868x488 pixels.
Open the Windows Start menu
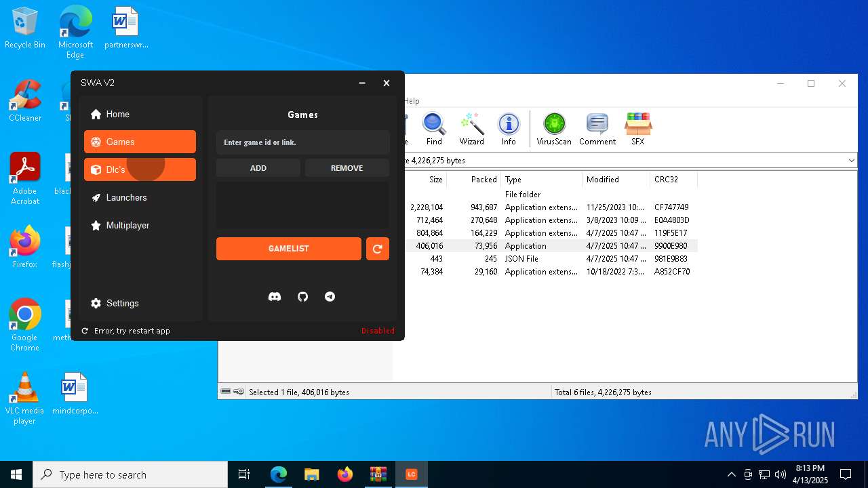(x=16, y=474)
